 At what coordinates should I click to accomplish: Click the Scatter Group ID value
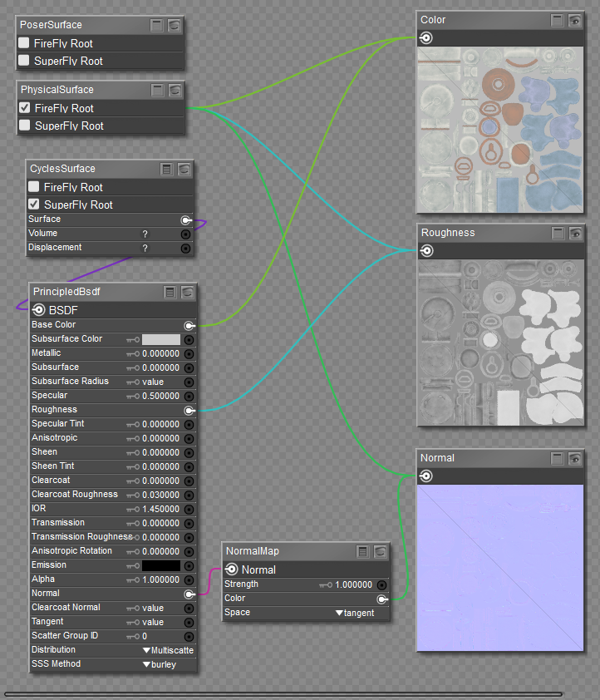(x=145, y=636)
